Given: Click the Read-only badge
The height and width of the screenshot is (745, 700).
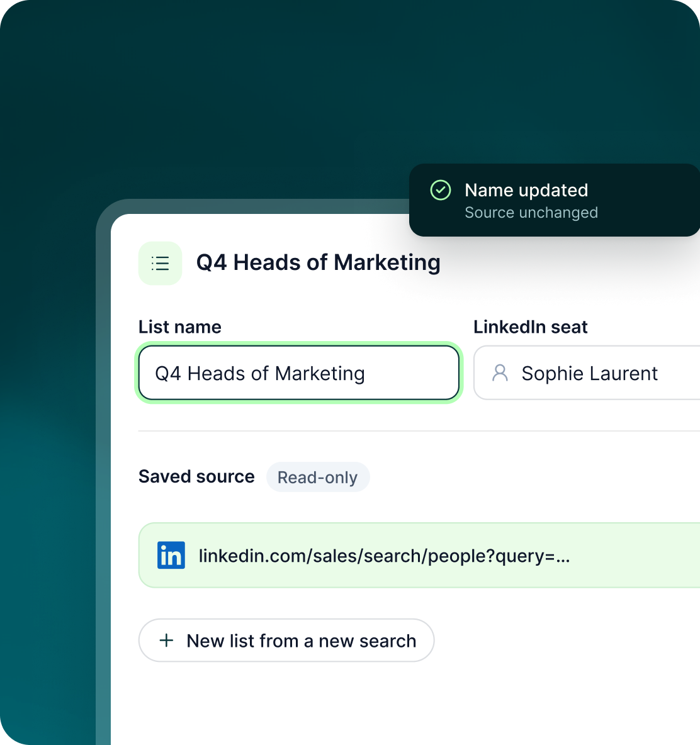Looking at the screenshot, I should pyautogui.click(x=318, y=477).
